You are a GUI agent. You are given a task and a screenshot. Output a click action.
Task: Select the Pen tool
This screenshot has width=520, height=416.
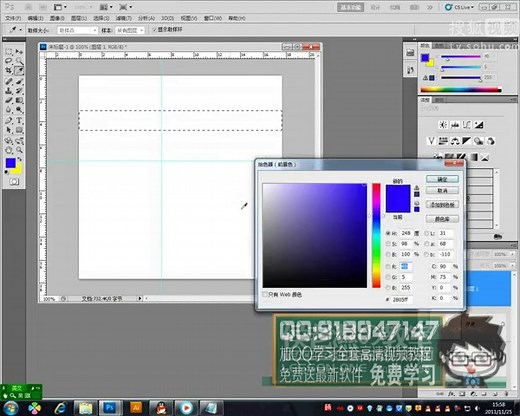click(9, 121)
